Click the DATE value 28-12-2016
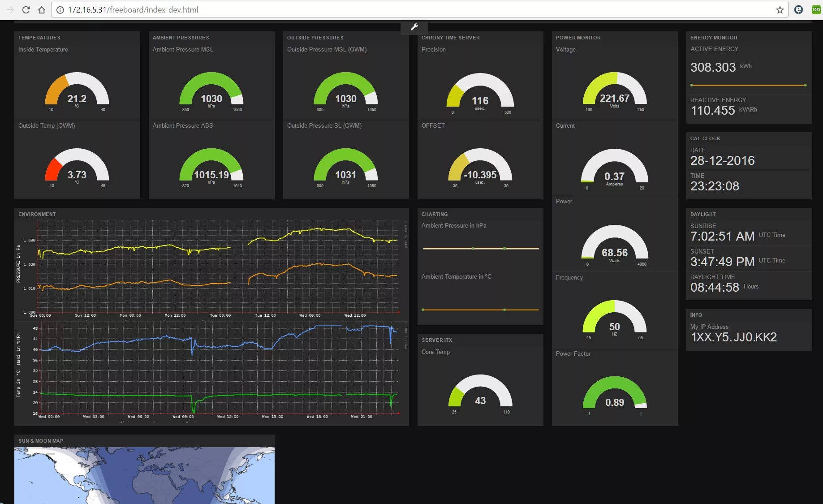The height and width of the screenshot is (504, 823). [722, 160]
